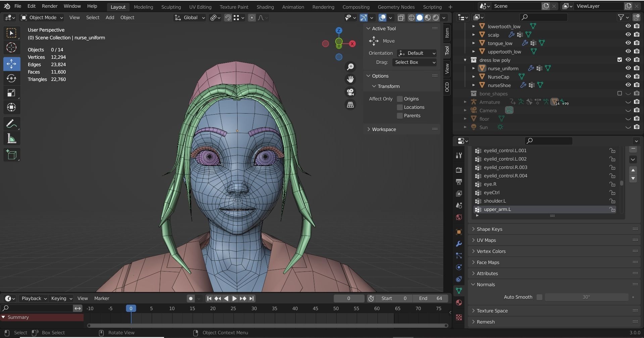Open the Object Mode dropdown
The width and height of the screenshot is (644, 338).
(42, 17)
